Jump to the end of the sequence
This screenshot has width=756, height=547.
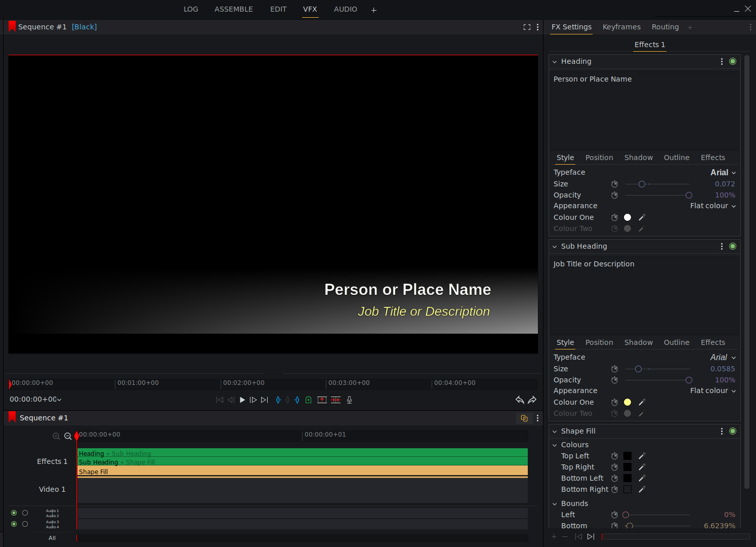point(265,400)
